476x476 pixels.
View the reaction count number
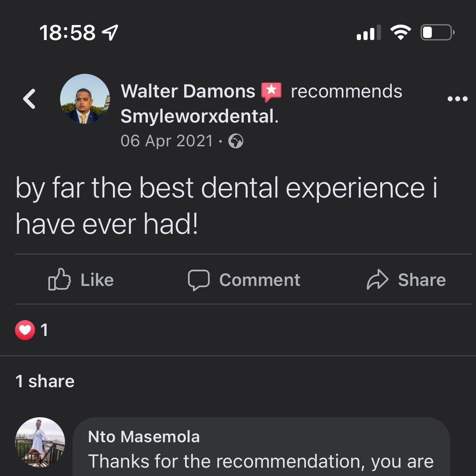pyautogui.click(x=44, y=331)
